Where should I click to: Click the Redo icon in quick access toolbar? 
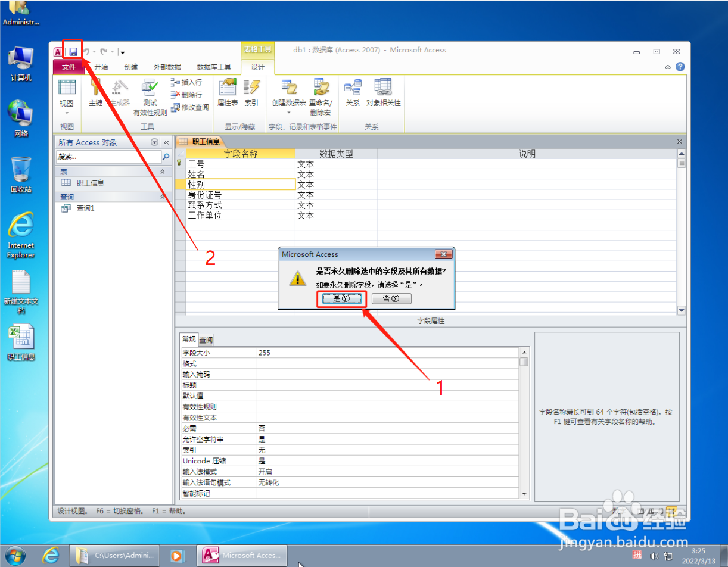(x=104, y=51)
